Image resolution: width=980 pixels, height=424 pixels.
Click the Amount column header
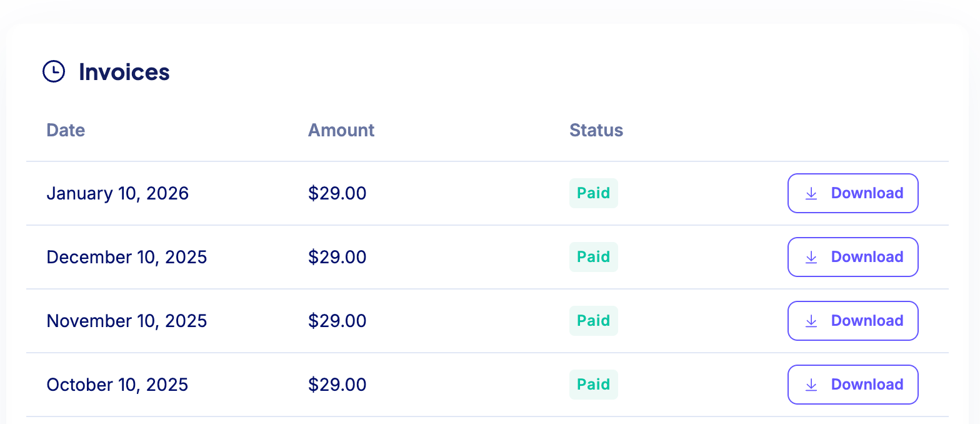341,130
